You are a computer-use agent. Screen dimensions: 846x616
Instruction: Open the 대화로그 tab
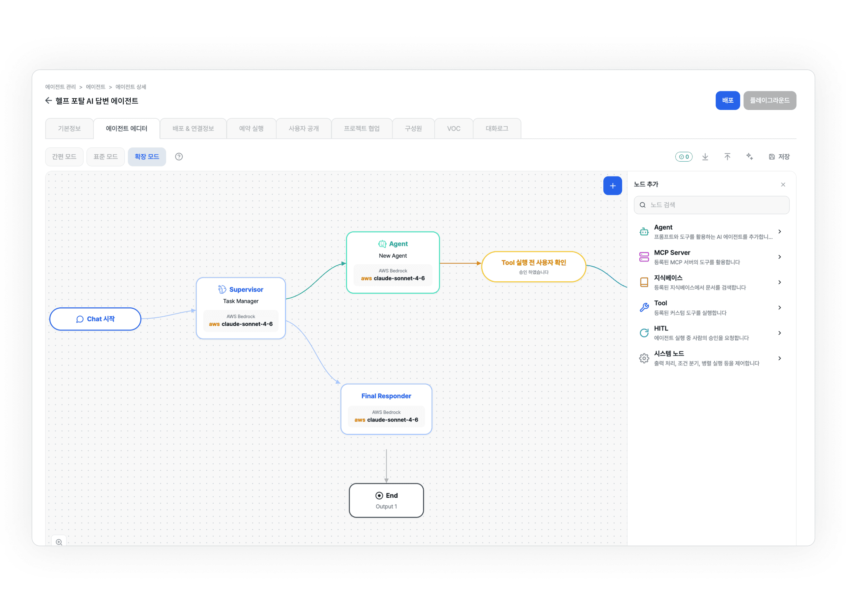(x=497, y=129)
